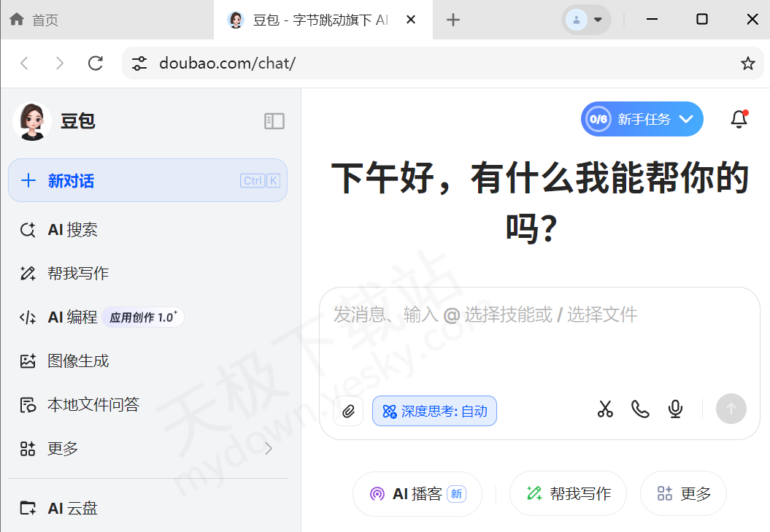Go forward to next page
Screen dimensions: 770x532
click(x=59, y=63)
